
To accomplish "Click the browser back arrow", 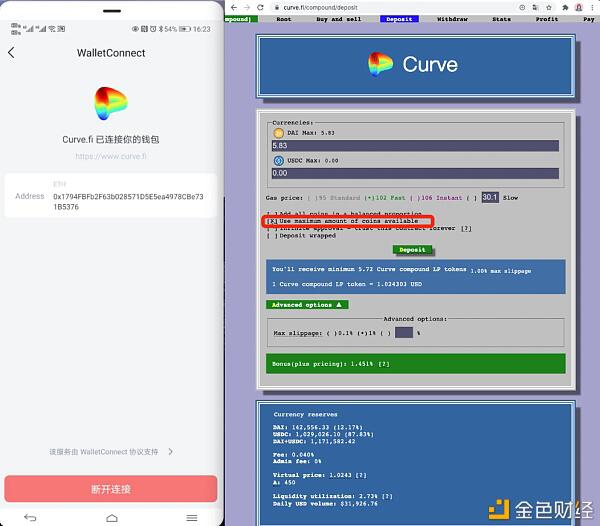I will tap(234, 7).
